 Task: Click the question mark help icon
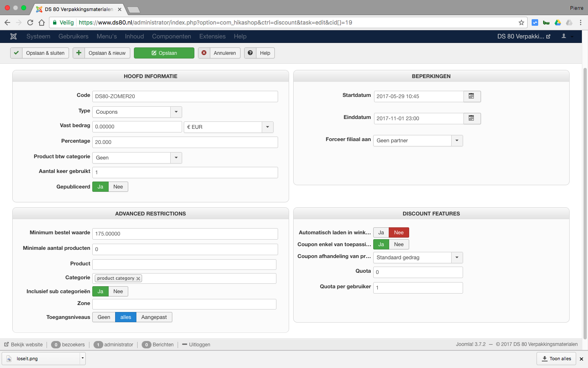(x=250, y=53)
